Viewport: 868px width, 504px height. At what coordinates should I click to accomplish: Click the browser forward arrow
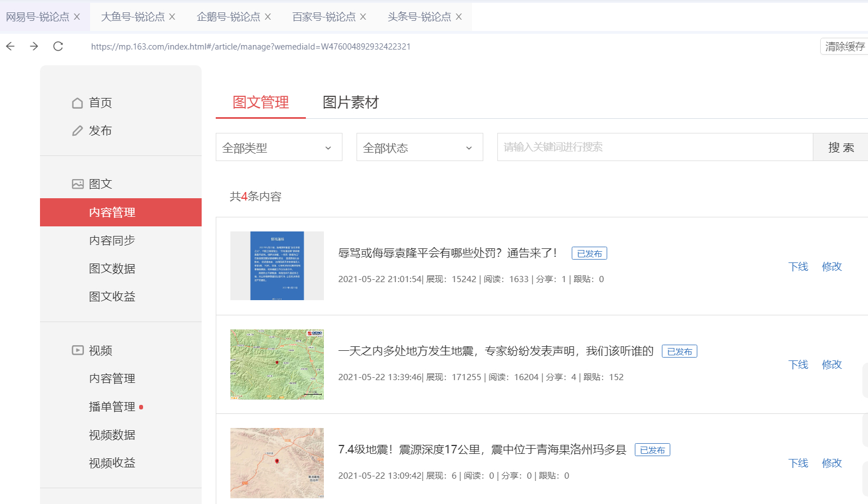[x=34, y=46]
